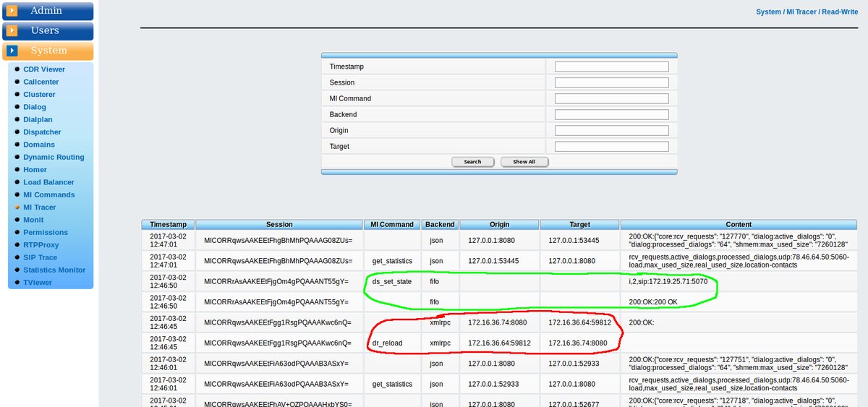Click the Admin section arrow icon
The width and height of the screenshot is (868, 407).
coord(12,11)
